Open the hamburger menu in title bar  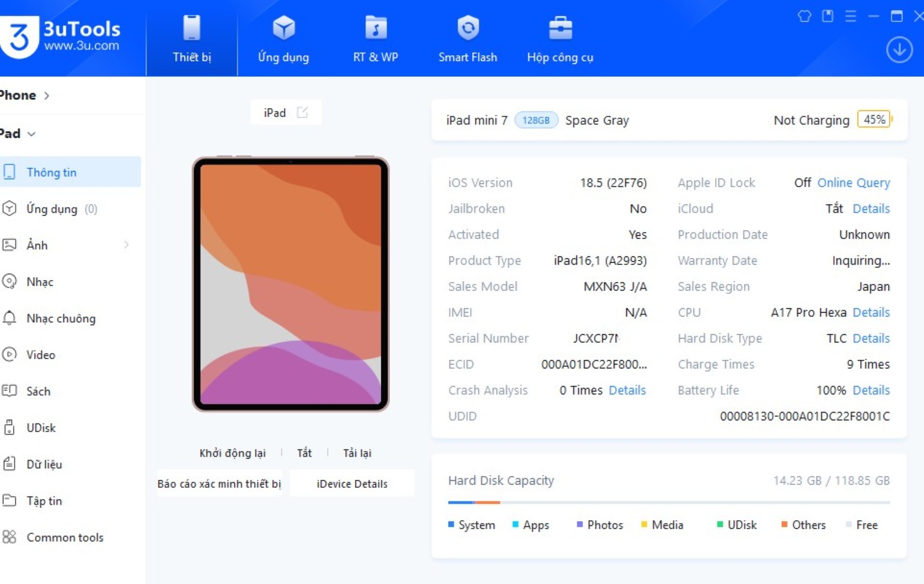(850, 16)
